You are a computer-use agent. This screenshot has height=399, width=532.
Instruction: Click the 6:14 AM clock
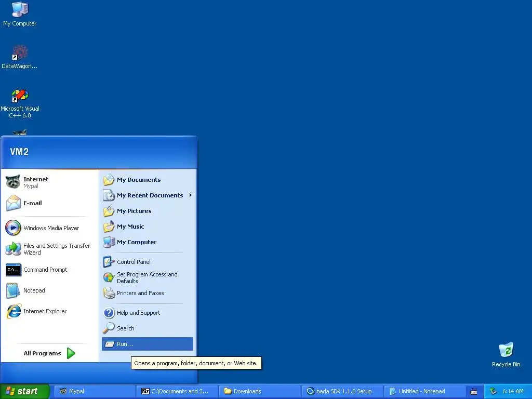coord(513,391)
